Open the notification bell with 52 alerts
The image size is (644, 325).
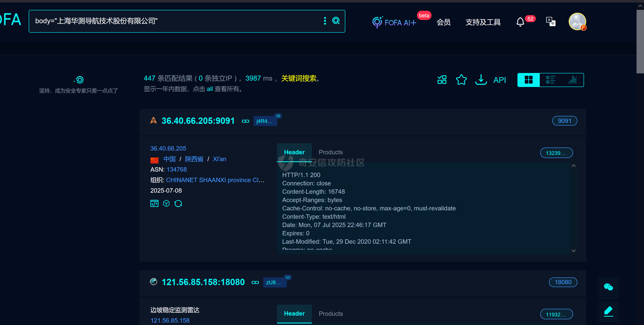point(520,22)
